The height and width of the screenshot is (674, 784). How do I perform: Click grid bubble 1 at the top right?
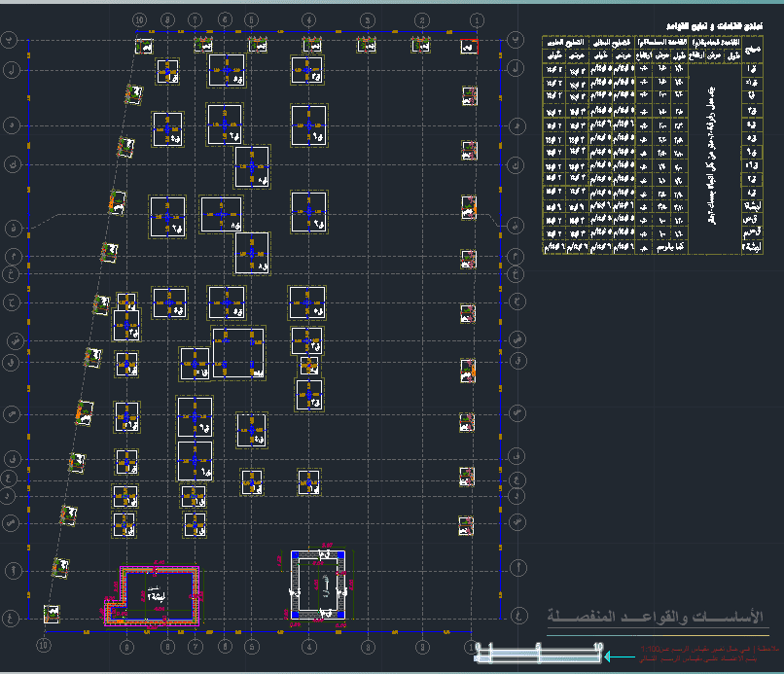click(477, 20)
